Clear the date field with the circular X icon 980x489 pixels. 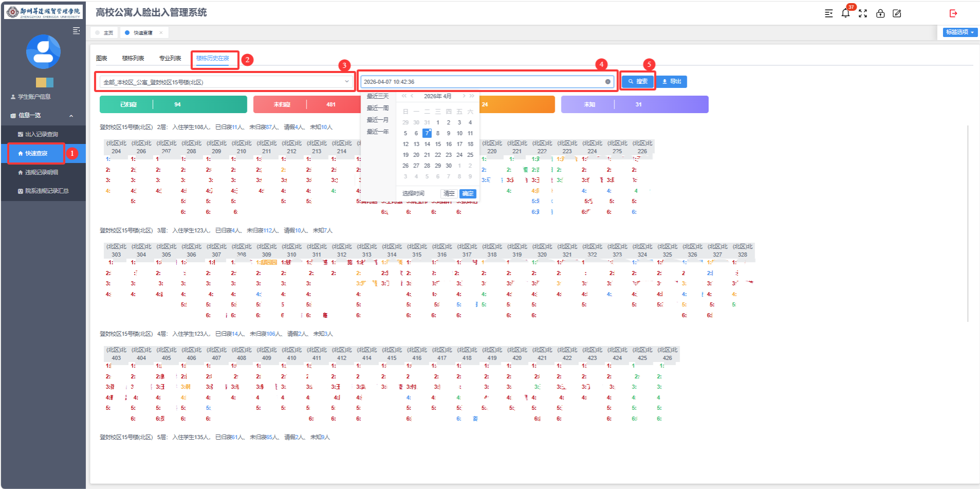click(608, 82)
